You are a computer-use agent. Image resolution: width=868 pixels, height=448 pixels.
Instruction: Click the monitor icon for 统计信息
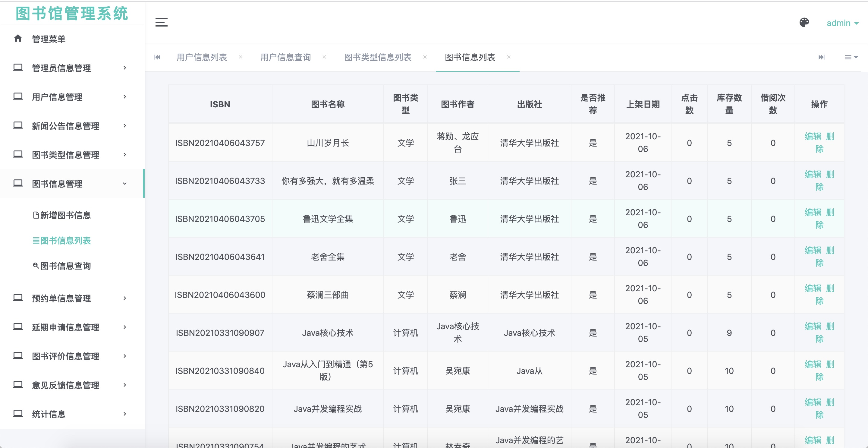coord(18,414)
